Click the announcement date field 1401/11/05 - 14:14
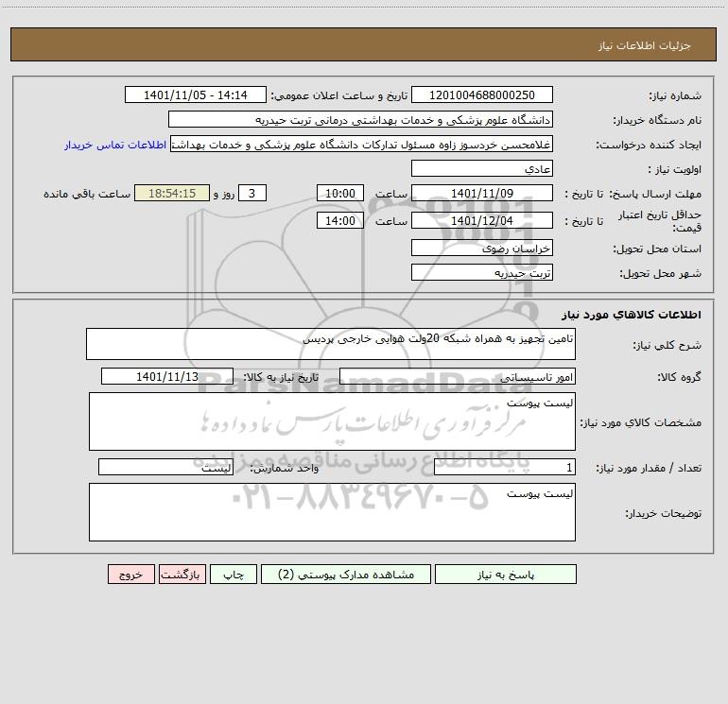728x704 pixels. (x=196, y=94)
